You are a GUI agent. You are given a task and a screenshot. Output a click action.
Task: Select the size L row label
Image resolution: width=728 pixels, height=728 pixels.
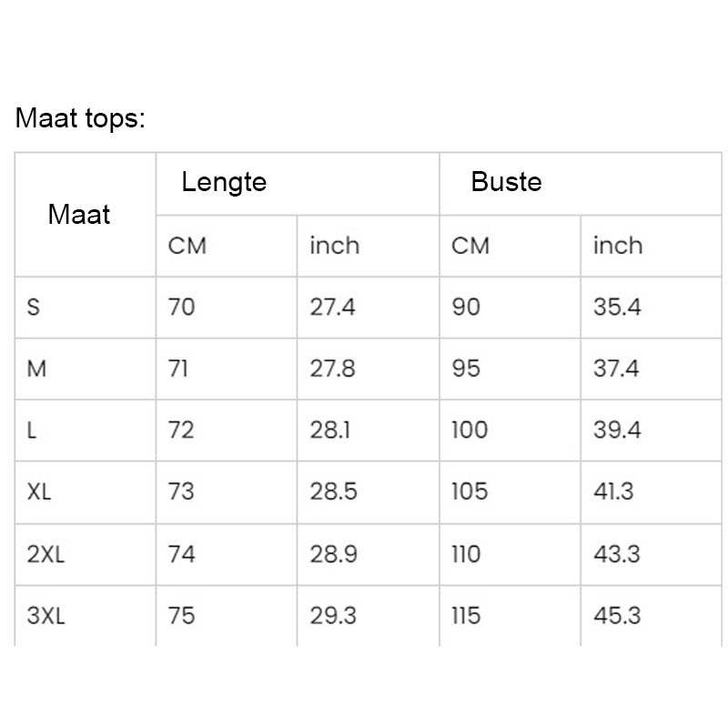pos(33,430)
